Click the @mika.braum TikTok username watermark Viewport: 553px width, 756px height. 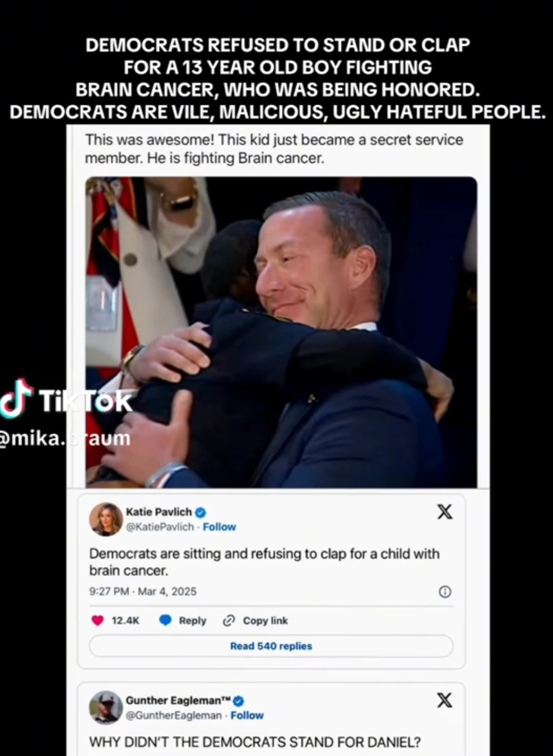[65, 438]
